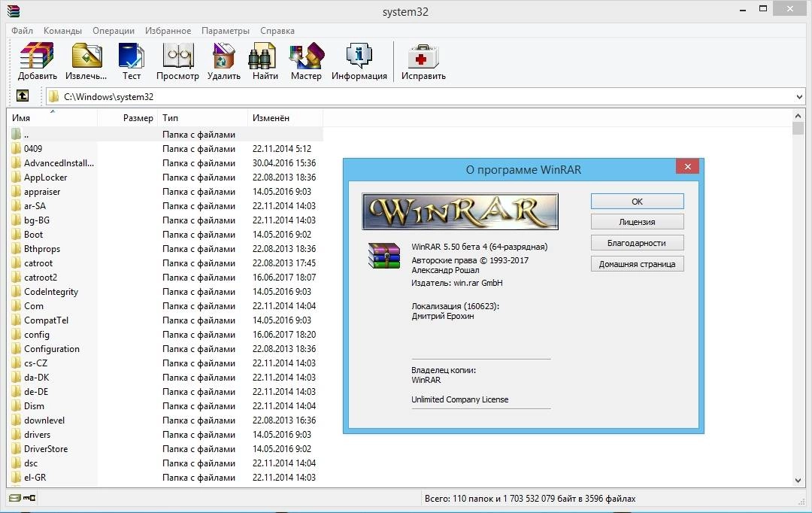
Task: Select the downlevel folder
Action: click(x=44, y=420)
